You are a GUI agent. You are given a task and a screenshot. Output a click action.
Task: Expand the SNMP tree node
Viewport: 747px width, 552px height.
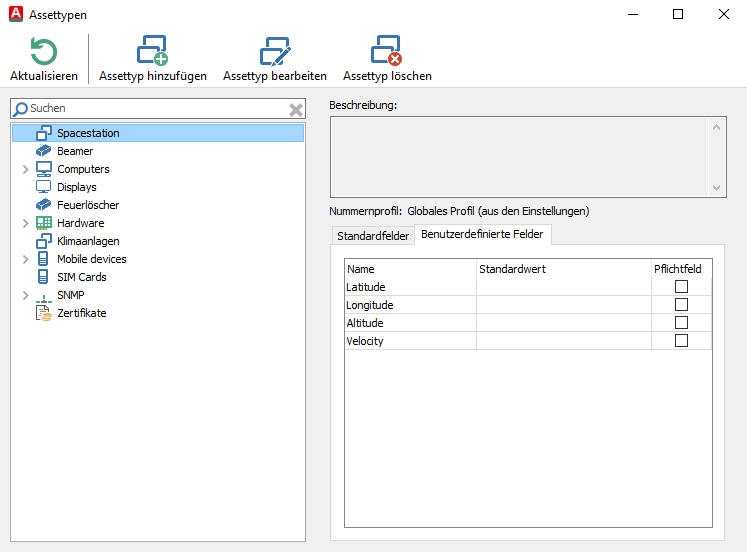coord(25,296)
